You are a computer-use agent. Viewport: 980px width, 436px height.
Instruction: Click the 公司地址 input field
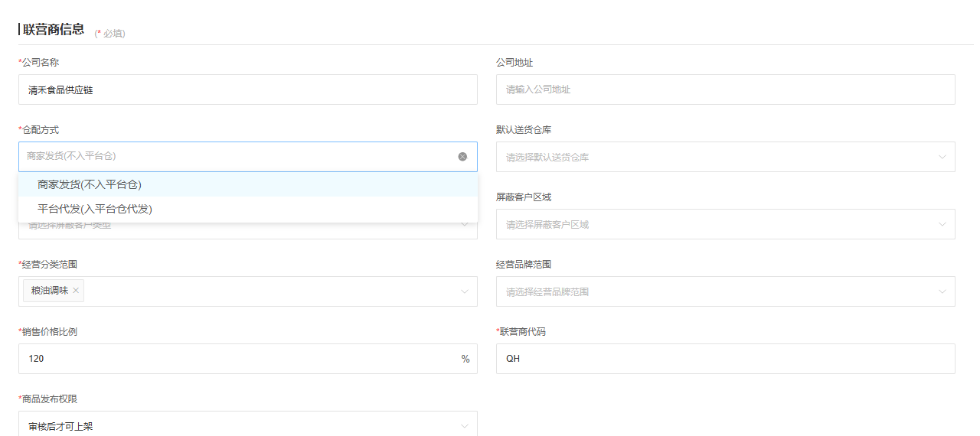point(726,89)
